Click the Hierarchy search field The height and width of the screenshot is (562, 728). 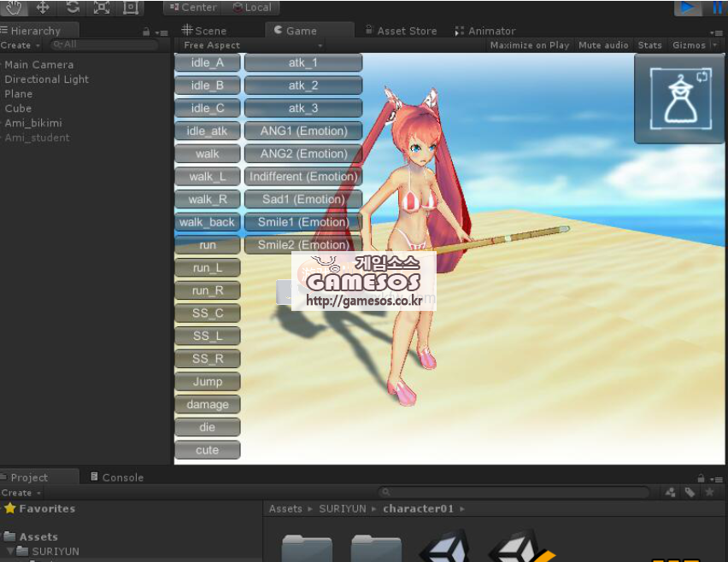click(104, 45)
